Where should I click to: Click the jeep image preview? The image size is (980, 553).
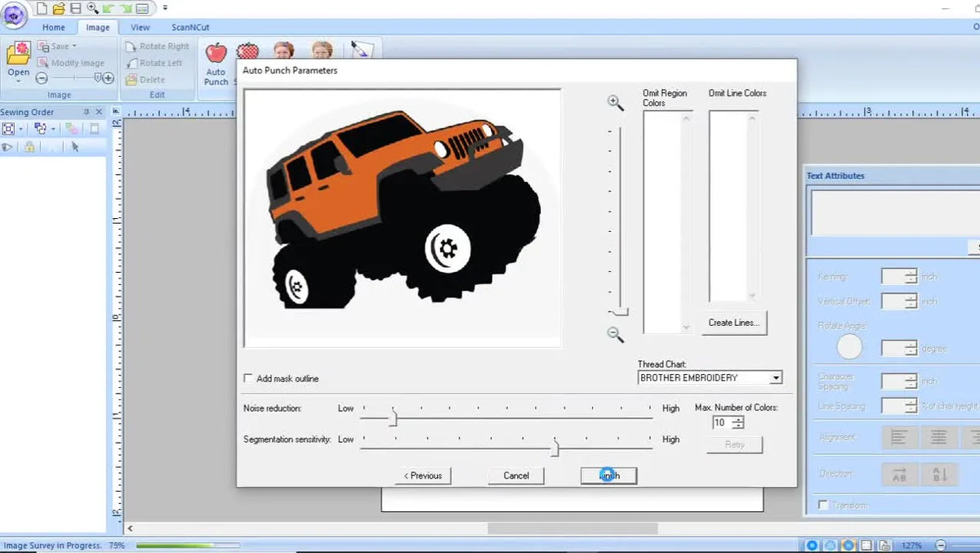point(403,218)
